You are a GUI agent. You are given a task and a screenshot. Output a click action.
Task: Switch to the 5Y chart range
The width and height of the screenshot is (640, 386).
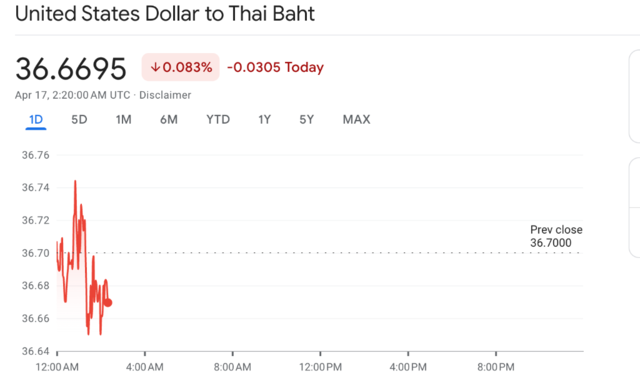tap(307, 120)
